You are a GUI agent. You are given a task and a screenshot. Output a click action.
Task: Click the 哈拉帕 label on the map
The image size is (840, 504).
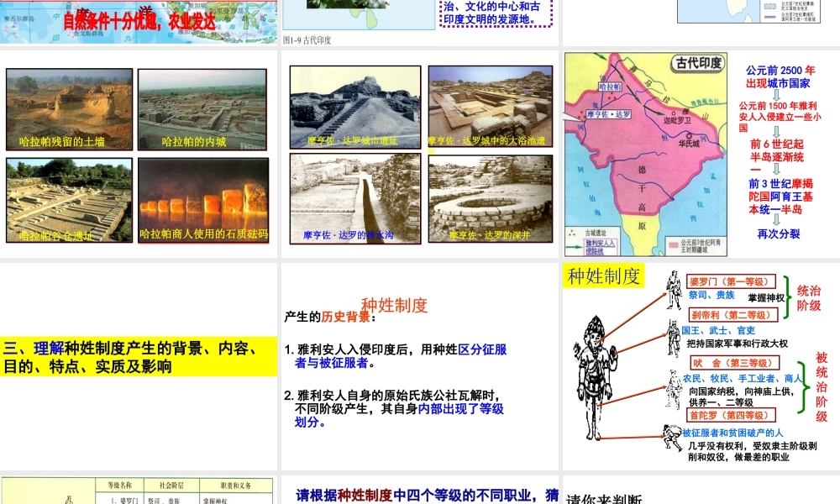point(610,87)
